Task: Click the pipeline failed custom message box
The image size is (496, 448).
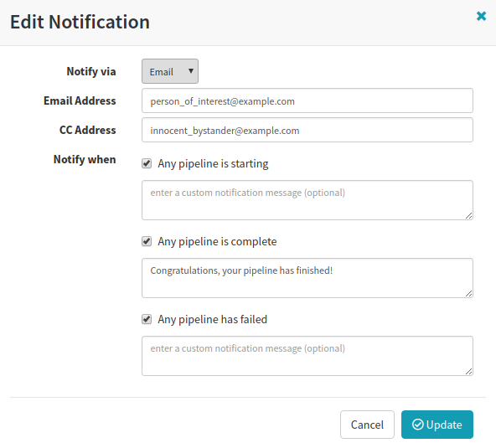Action: pyautogui.click(x=307, y=356)
